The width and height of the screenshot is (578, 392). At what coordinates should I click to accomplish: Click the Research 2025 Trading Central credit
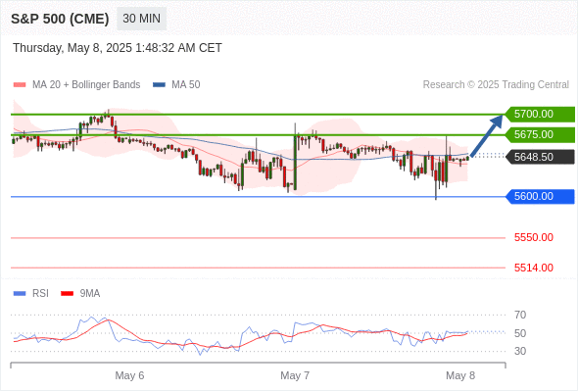coord(496,85)
